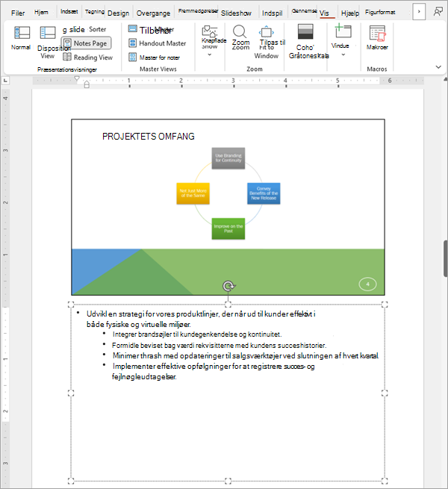Switch to Normal view icon

[x=22, y=33]
